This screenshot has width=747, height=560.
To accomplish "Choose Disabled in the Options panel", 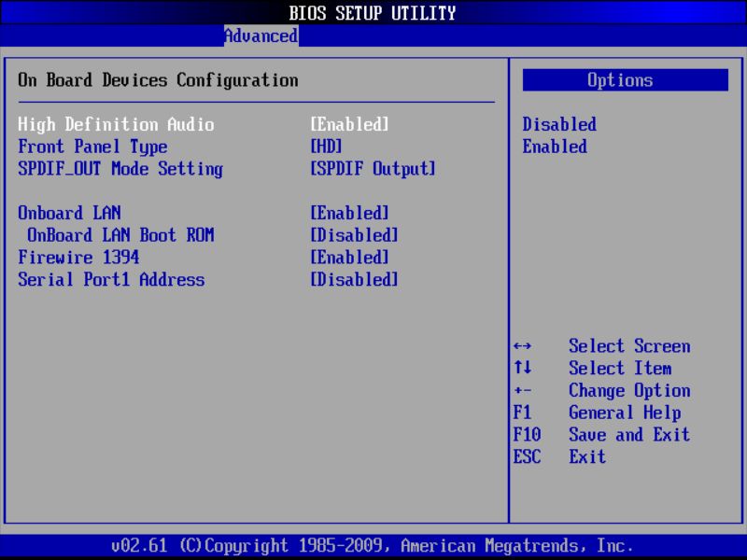I will click(x=558, y=124).
